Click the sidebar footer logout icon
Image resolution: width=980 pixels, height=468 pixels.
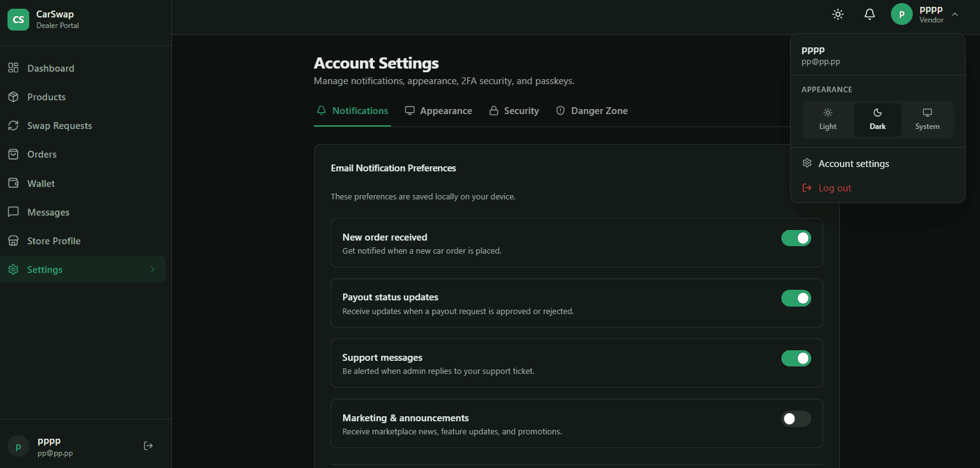click(148, 446)
